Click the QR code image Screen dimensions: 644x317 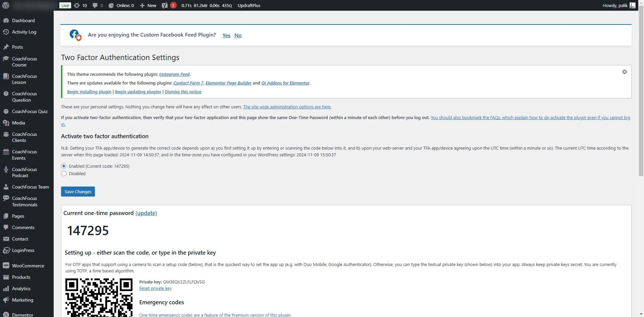pyautogui.click(x=99, y=297)
